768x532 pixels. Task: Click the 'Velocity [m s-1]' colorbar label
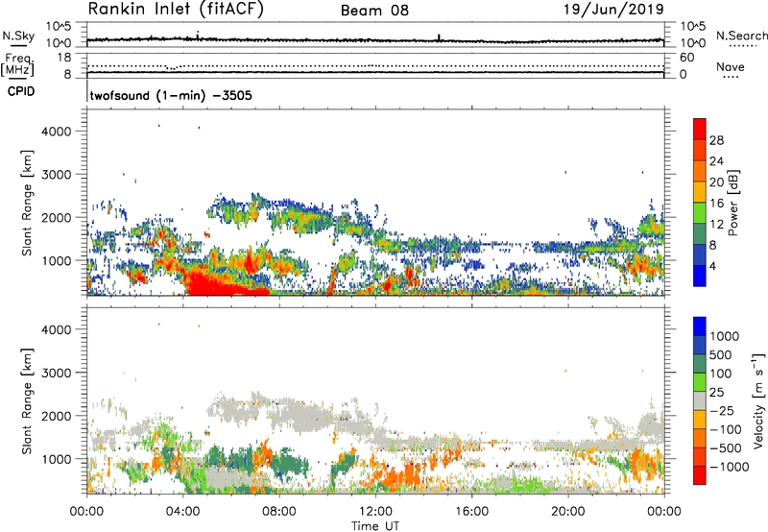759,400
